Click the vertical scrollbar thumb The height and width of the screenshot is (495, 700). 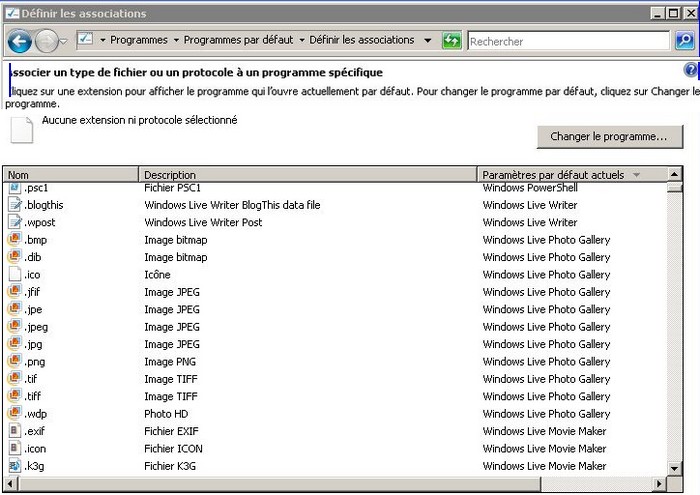click(675, 187)
